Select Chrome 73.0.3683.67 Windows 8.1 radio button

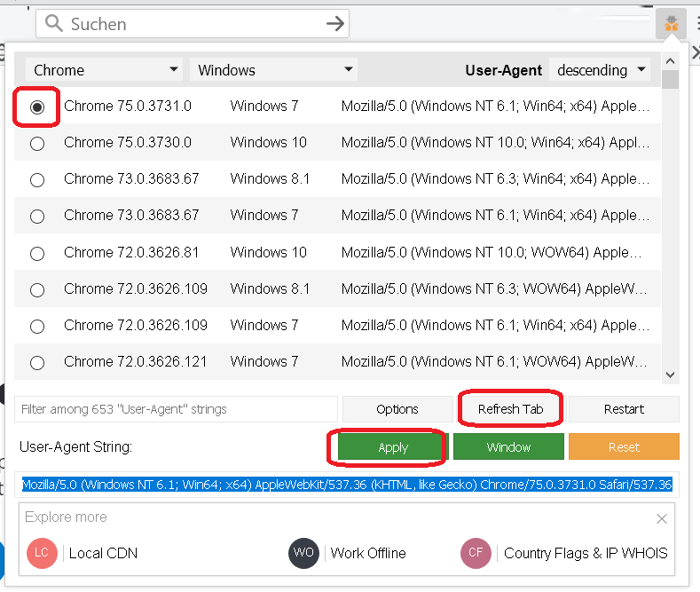[x=37, y=180]
